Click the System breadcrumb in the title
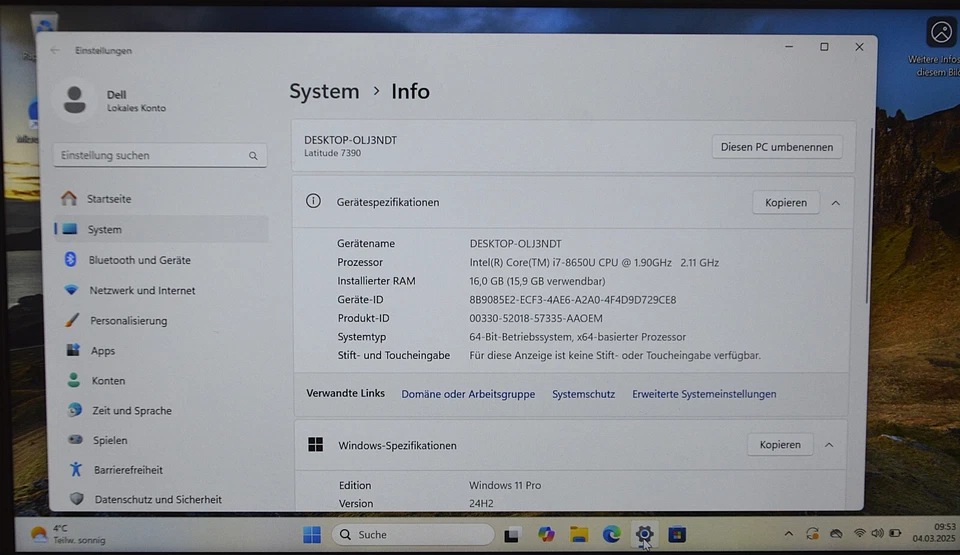This screenshot has width=960, height=555. (324, 91)
